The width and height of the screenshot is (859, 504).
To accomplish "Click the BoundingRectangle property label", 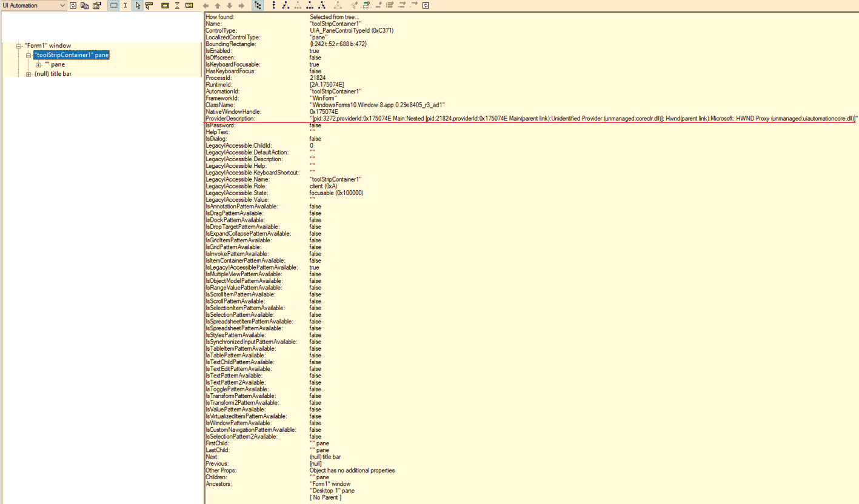I will pyautogui.click(x=231, y=44).
